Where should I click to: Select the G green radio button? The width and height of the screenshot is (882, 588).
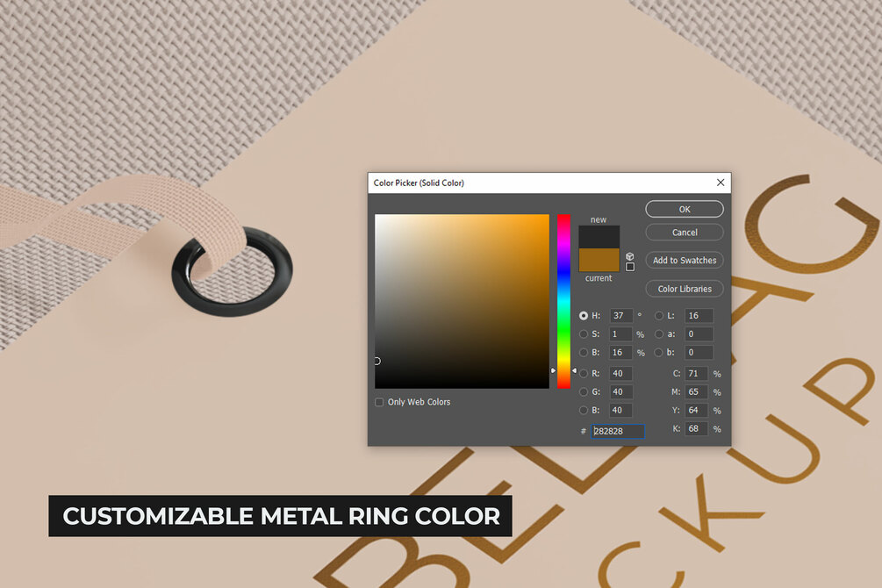[x=584, y=391]
